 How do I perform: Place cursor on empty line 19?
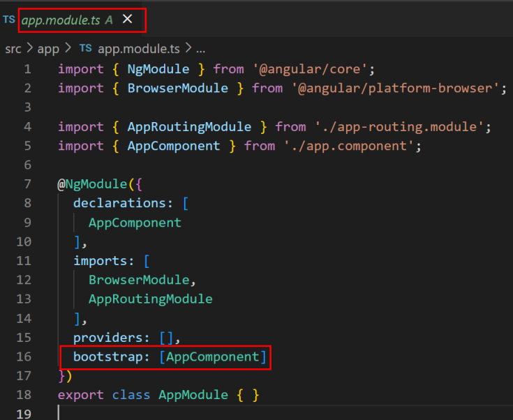pos(285,413)
